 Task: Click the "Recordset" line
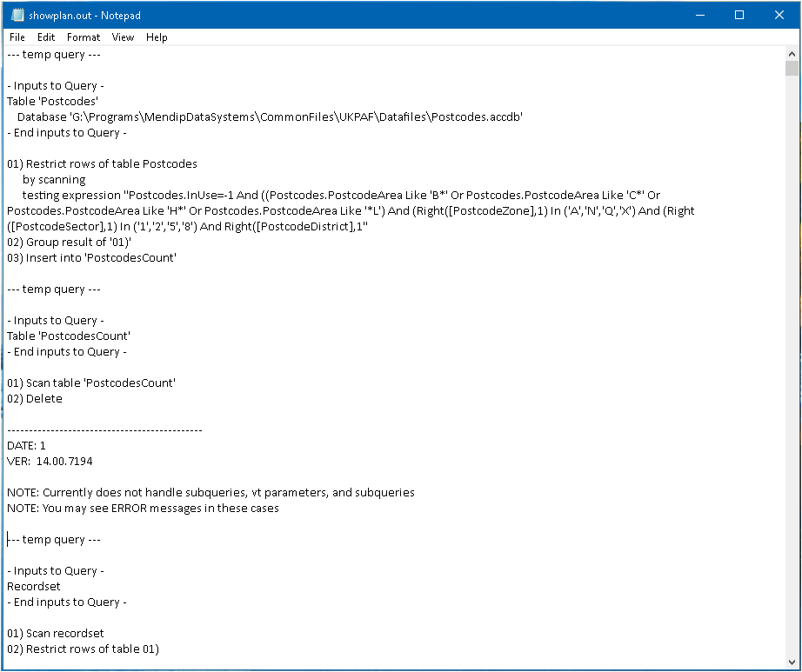[33, 587]
